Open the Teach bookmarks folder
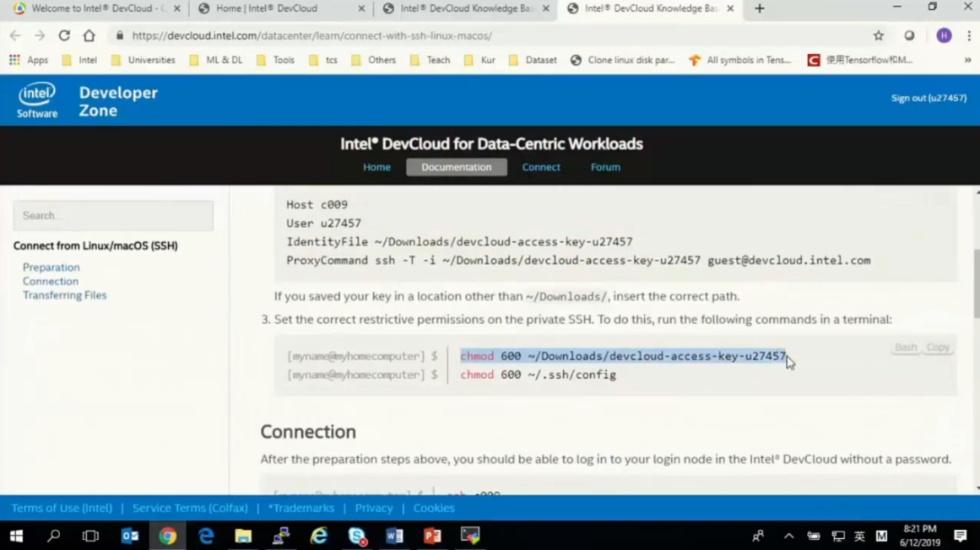 [x=430, y=60]
